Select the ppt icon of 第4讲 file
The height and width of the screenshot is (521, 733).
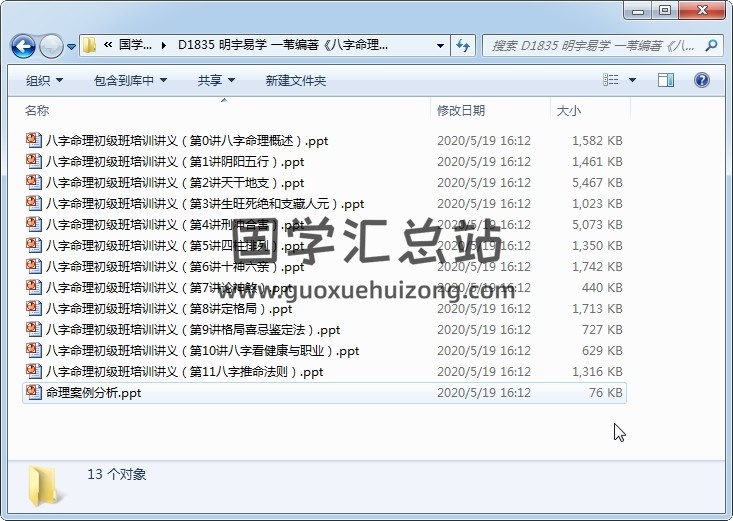33,224
